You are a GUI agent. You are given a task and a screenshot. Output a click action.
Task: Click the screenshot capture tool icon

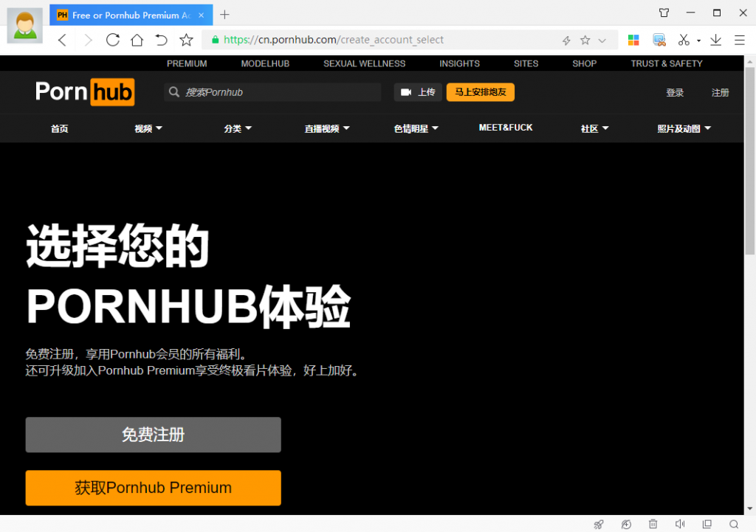pyautogui.click(x=659, y=40)
